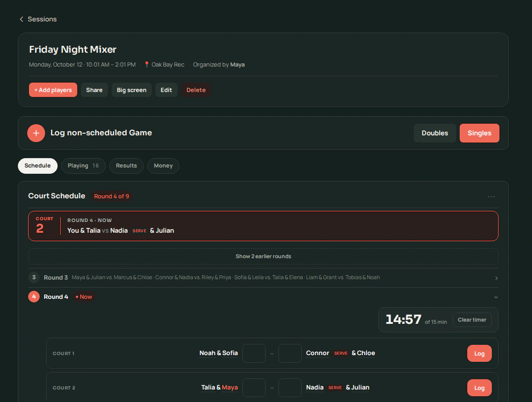Collapse the Round 4 section chevron
This screenshot has width=532, height=402.
pos(496,297)
